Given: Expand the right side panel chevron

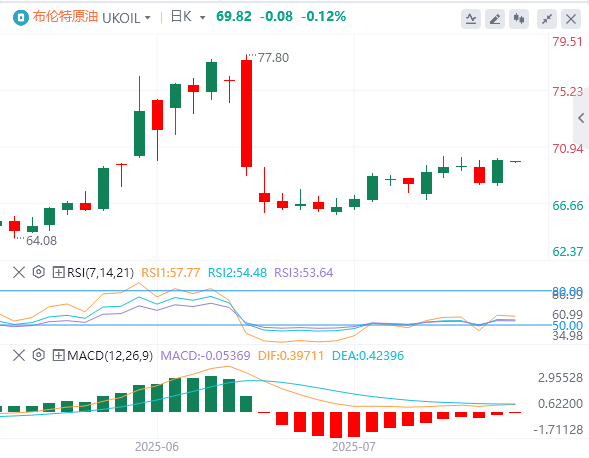Looking at the screenshot, I should click(581, 118).
